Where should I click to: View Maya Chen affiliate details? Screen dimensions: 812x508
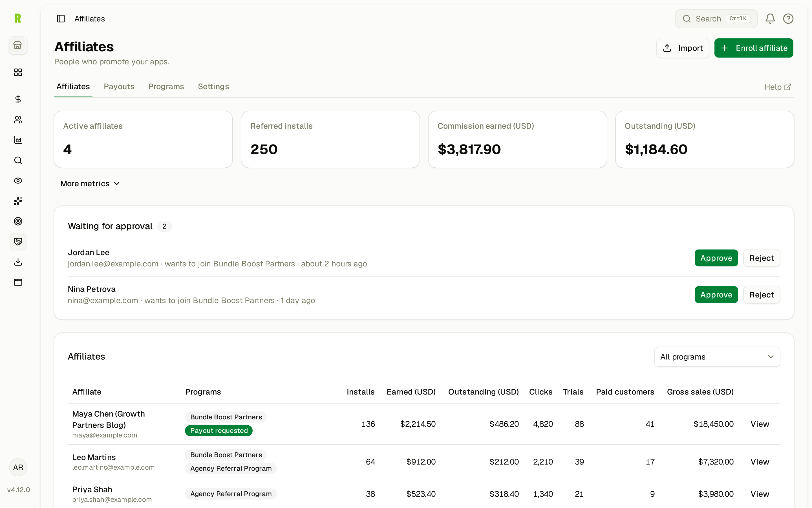click(760, 424)
